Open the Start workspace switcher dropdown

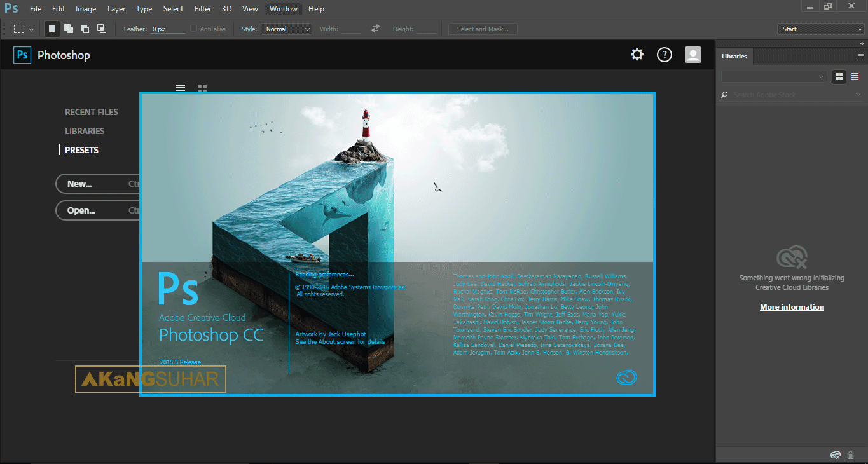click(x=821, y=29)
